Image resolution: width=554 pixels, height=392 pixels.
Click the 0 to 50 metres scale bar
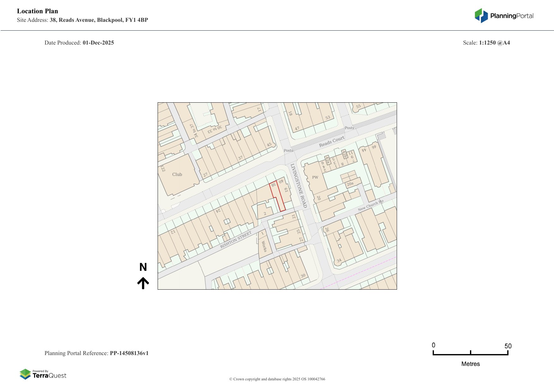point(470,353)
